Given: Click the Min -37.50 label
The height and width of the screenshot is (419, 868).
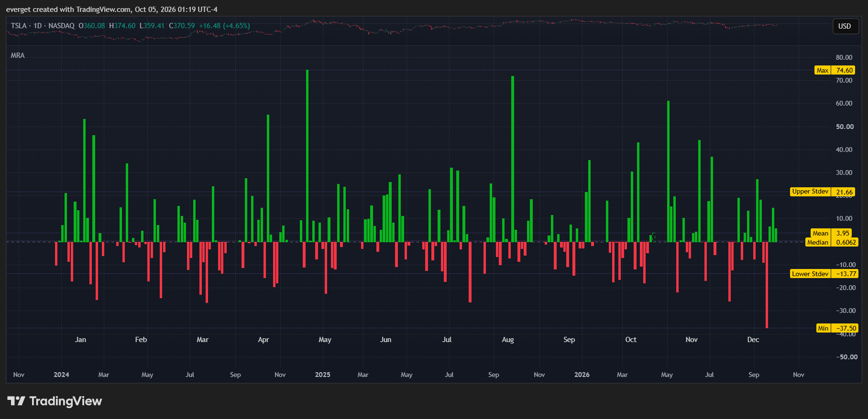Looking at the screenshot, I should pyautogui.click(x=837, y=328).
